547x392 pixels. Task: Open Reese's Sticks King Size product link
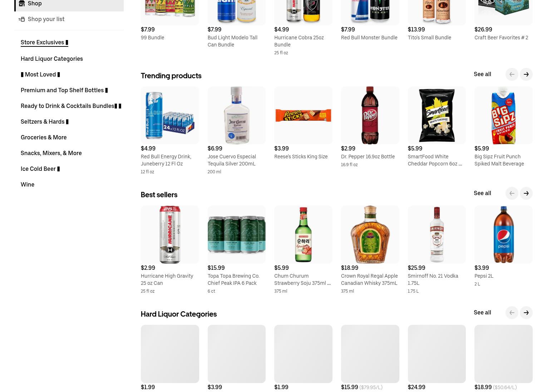click(x=301, y=157)
